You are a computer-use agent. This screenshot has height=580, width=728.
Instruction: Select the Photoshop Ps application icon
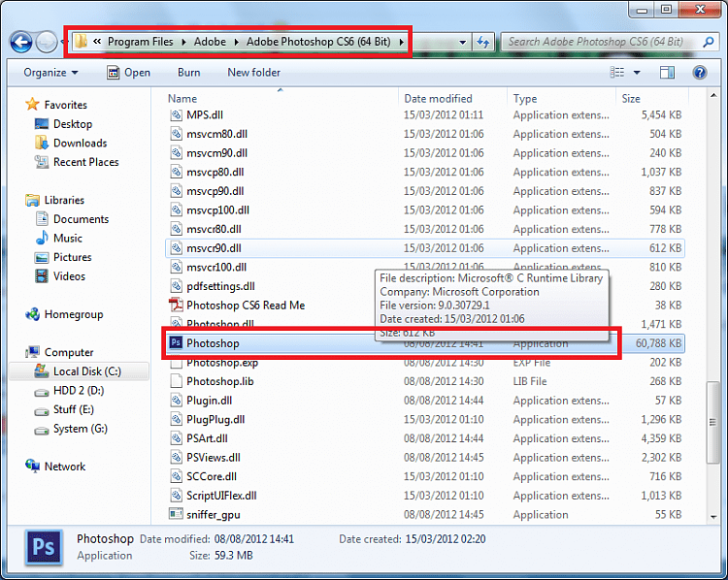pos(176,343)
